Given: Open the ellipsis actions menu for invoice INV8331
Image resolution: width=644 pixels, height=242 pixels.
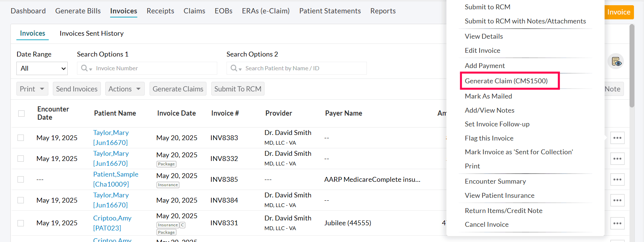Looking at the screenshot, I should pyautogui.click(x=617, y=223).
